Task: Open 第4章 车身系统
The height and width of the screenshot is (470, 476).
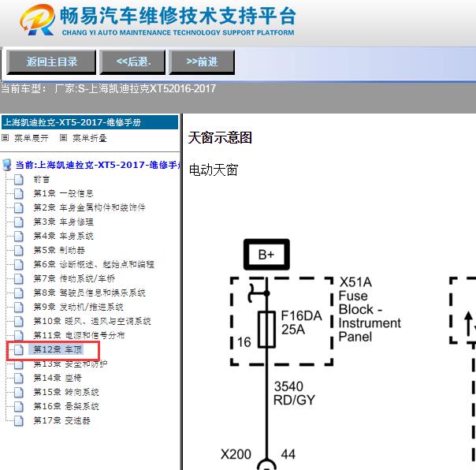Action: [x=63, y=236]
